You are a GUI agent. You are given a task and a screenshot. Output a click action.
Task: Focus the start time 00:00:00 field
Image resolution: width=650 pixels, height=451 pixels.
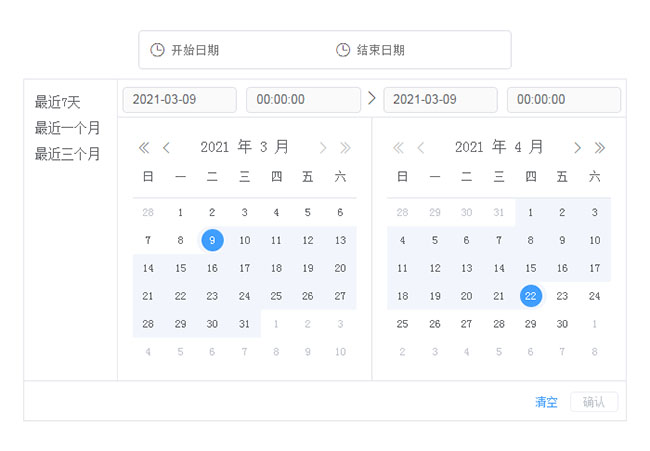303,100
